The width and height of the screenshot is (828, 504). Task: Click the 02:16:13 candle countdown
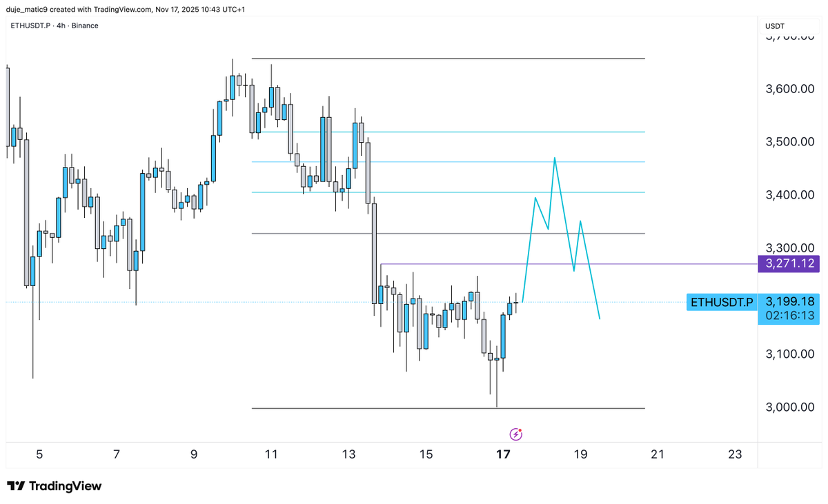point(790,316)
